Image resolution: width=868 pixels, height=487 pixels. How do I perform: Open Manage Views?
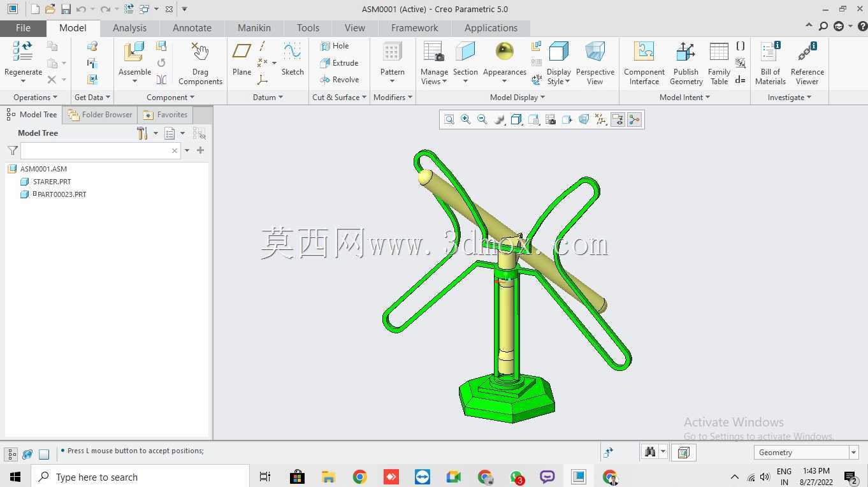434,63
